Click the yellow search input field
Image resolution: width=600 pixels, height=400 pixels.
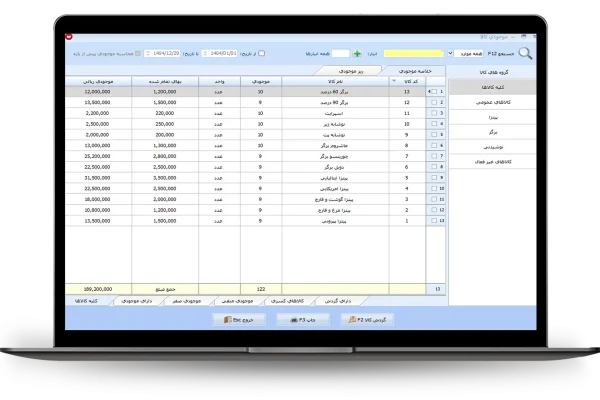click(414, 53)
